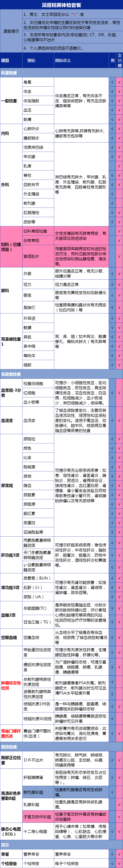Click the 眼科 category cell
The image size is (123, 868).
pyautogui.click(x=11, y=291)
